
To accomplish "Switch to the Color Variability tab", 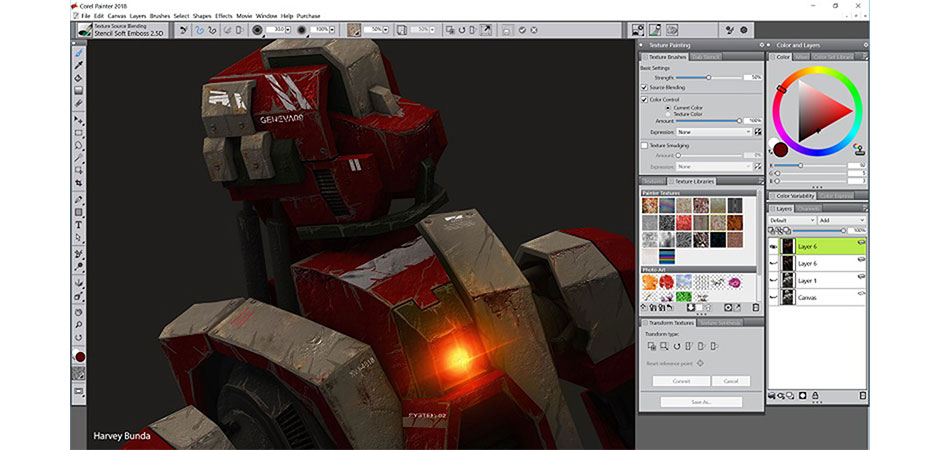I will [794, 196].
